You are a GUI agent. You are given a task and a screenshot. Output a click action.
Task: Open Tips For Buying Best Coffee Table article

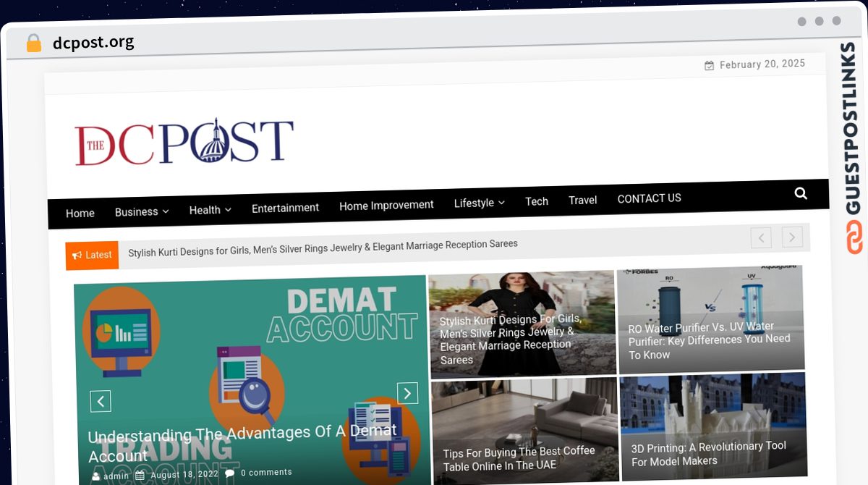[x=519, y=458]
